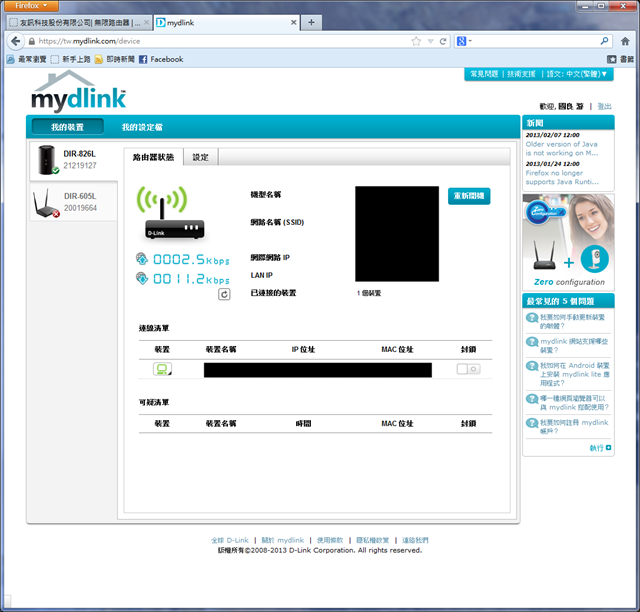Click the 隱私權政策 footer link
Screen dimensions: 640x612
373,540
